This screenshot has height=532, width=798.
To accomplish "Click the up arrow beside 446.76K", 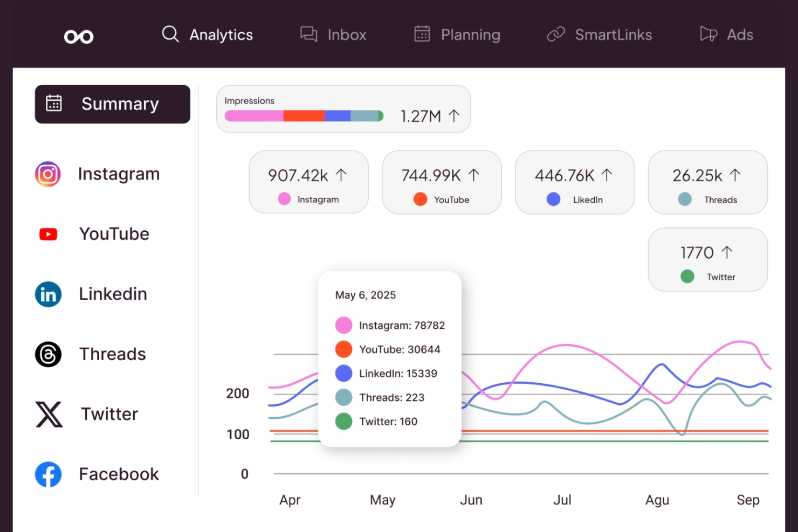I will (x=607, y=175).
